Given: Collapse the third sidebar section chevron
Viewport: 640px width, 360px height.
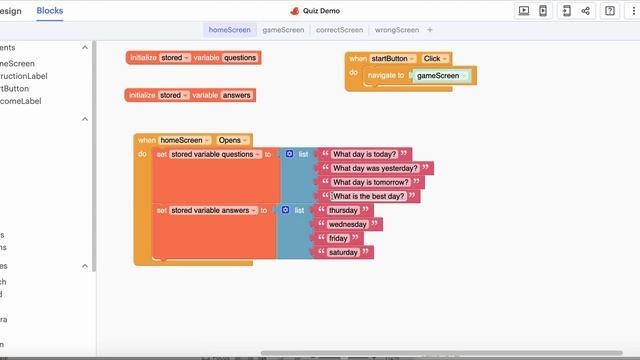Looking at the screenshot, I should (x=85, y=266).
